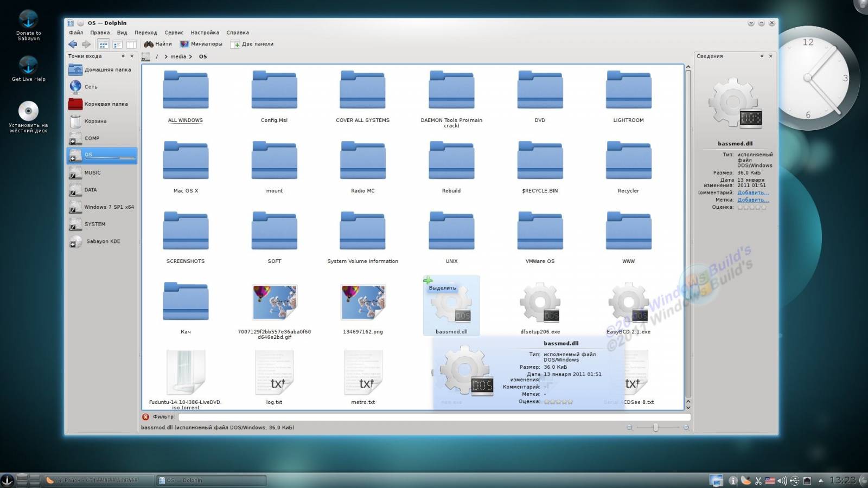Image resolution: width=868 pixels, height=488 pixels.
Task: Select the Fuduntu torrent file
Action: [186, 380]
